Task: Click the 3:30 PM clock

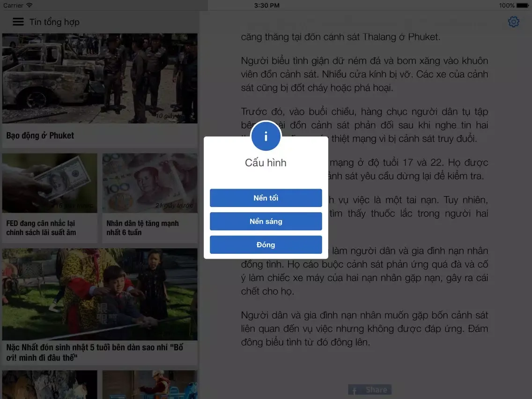Action: [x=266, y=6]
